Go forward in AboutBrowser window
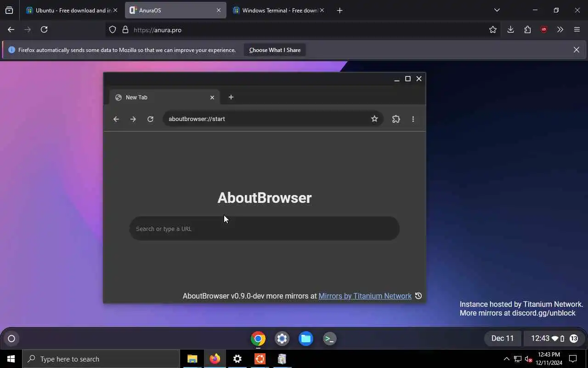Image resolution: width=588 pixels, height=368 pixels. click(133, 119)
